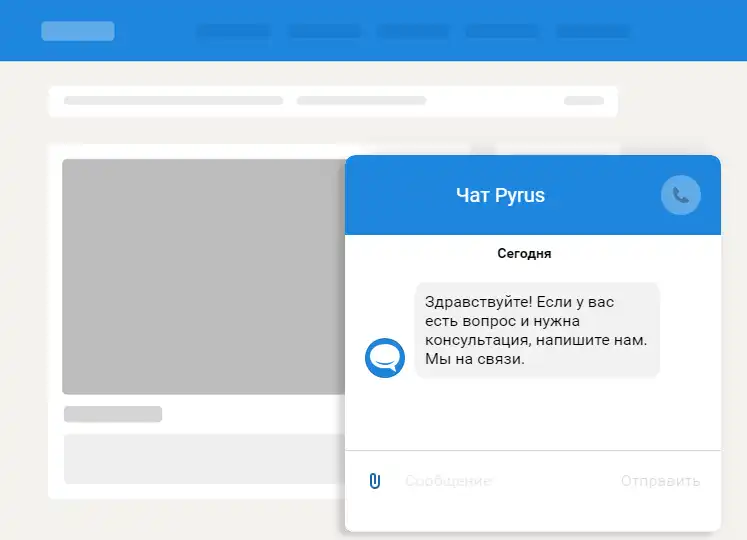This screenshot has height=540, width=747.
Task: Click the phone call icon in chat header
Action: [680, 195]
